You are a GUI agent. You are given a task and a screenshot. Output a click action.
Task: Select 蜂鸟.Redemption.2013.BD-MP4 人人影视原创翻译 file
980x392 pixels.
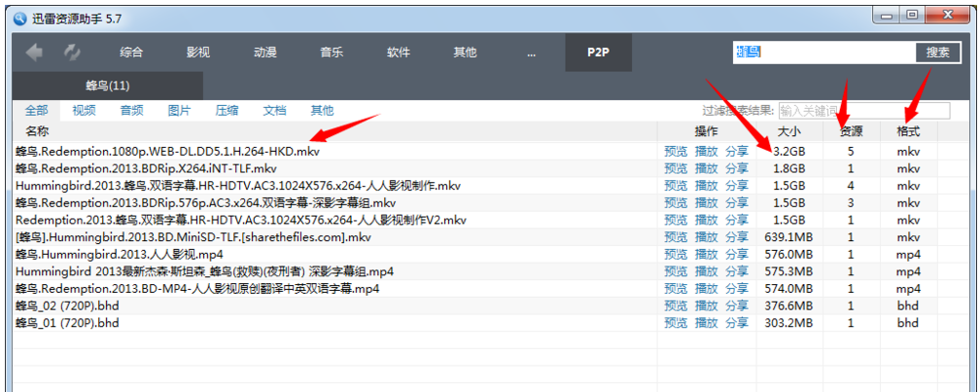197,289
